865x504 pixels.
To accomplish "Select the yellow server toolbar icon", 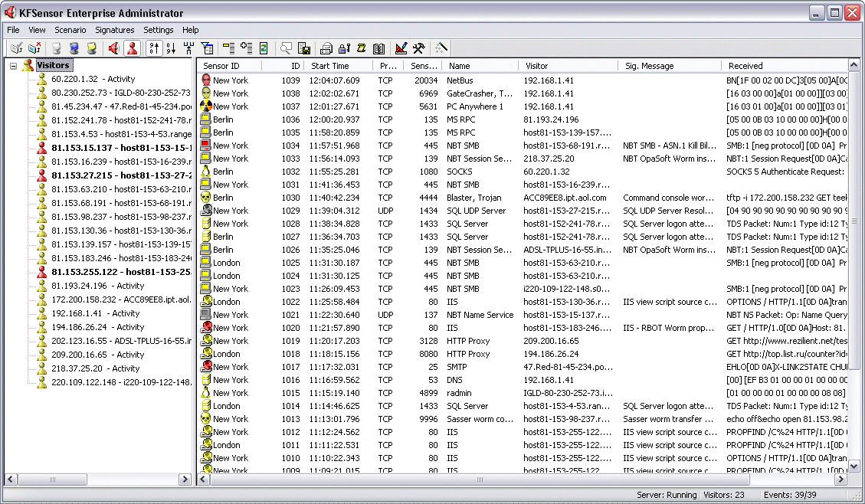I will coord(92,48).
